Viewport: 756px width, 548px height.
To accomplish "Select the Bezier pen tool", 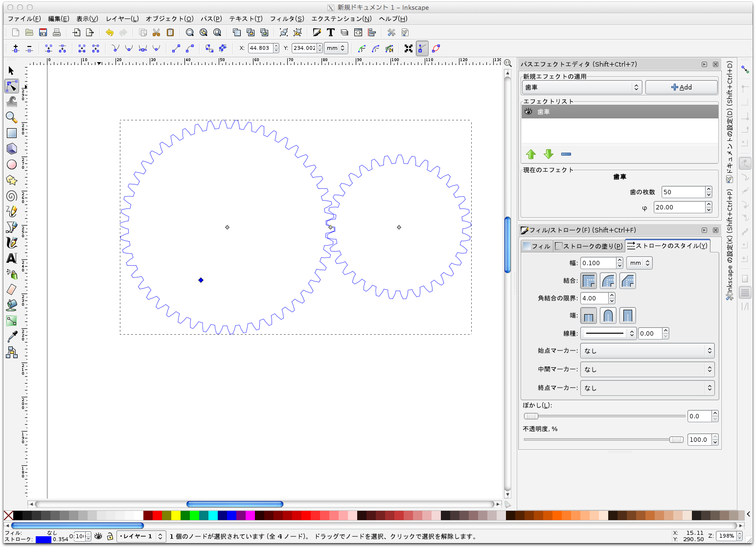I will point(12,227).
